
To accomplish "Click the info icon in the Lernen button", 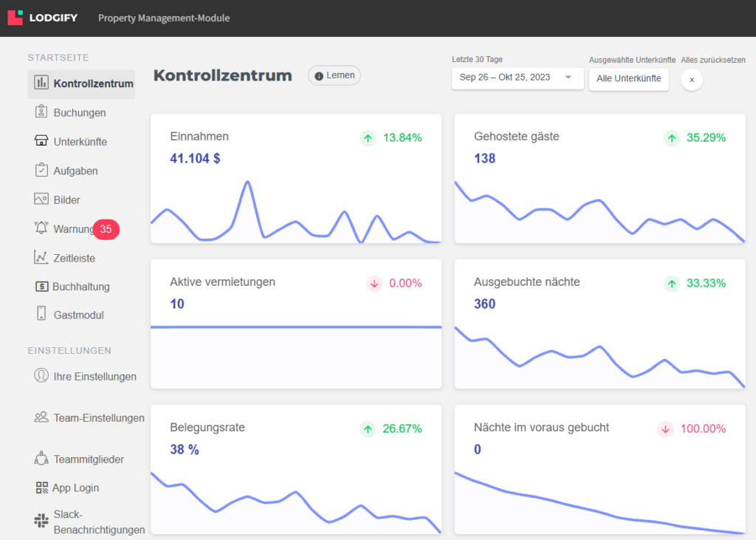I will point(319,76).
